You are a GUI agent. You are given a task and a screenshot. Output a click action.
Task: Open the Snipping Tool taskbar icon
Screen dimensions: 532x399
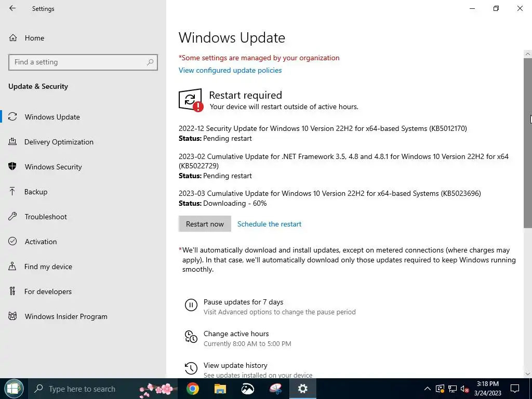coord(275,389)
